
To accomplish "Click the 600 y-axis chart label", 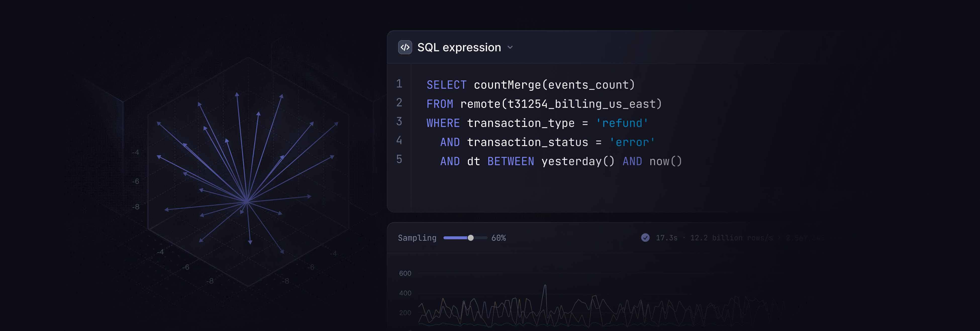I will click(x=405, y=273).
